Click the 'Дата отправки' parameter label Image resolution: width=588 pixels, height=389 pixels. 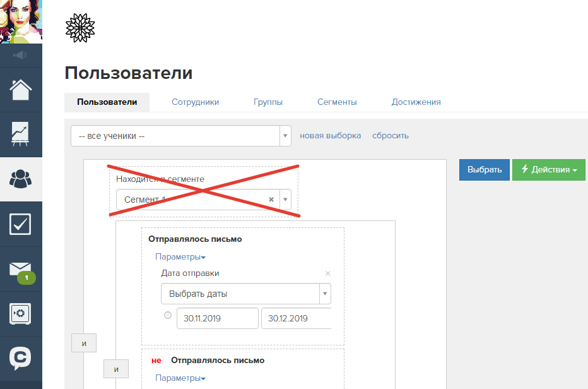190,273
